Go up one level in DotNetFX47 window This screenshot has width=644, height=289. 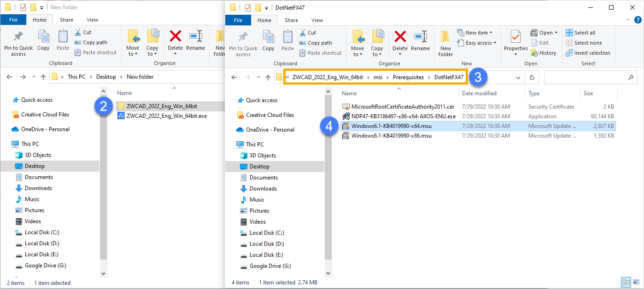(268, 78)
